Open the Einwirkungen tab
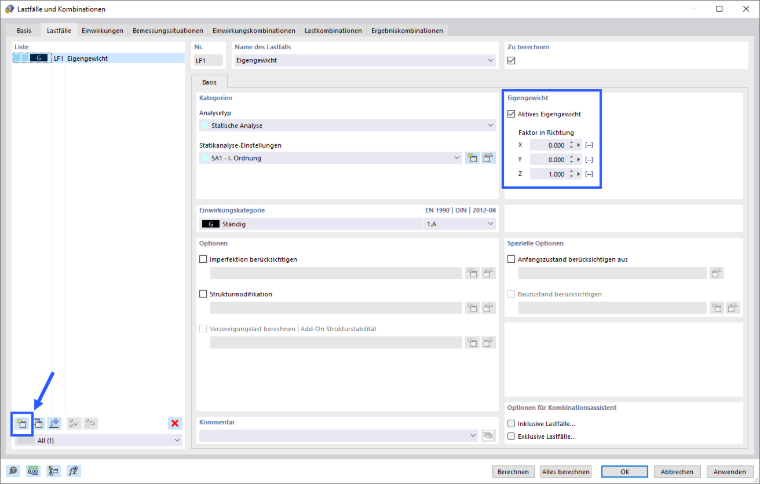Viewport: 760px width, 484px height. pos(102,31)
